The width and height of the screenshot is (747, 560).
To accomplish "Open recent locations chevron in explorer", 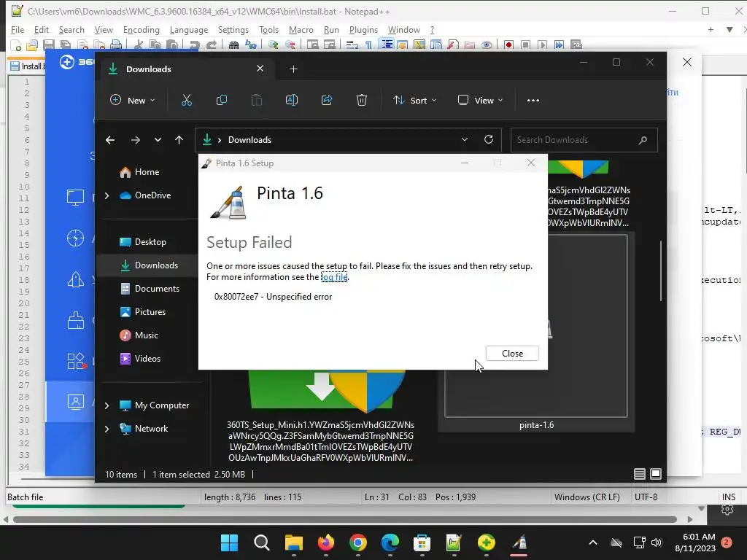I will [158, 140].
